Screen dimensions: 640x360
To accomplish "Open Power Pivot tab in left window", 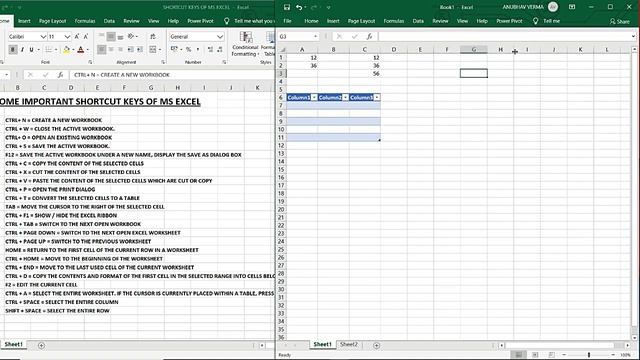I will tap(200, 21).
